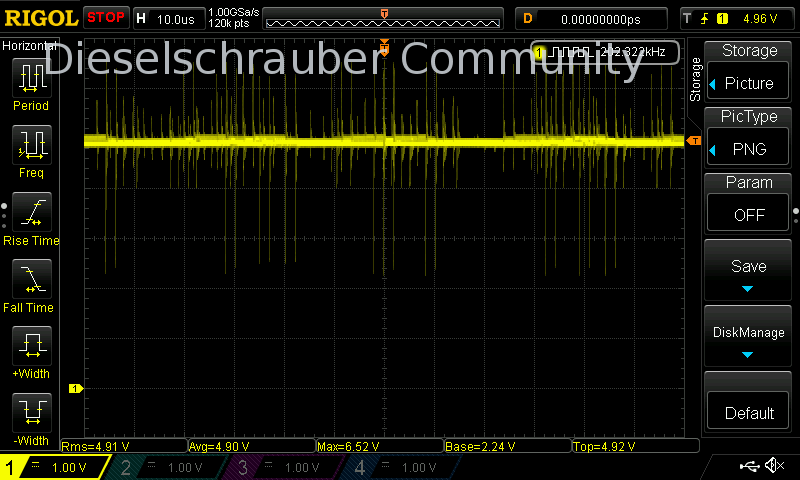
Task: Select the horizontal timebase 10.0us value
Action: click(176, 19)
